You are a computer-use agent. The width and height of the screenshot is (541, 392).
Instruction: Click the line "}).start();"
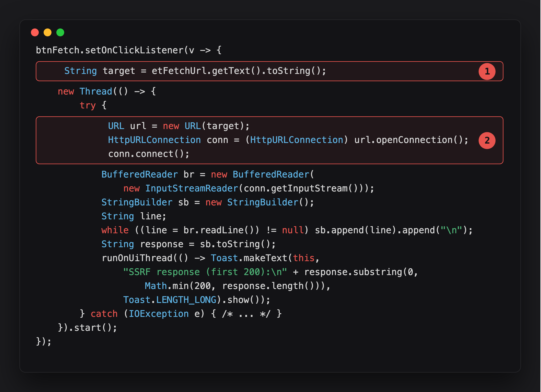click(x=88, y=328)
